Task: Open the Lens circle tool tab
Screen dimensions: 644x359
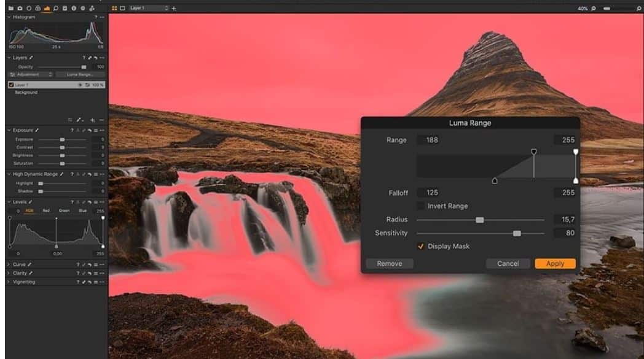Action: tap(29, 8)
